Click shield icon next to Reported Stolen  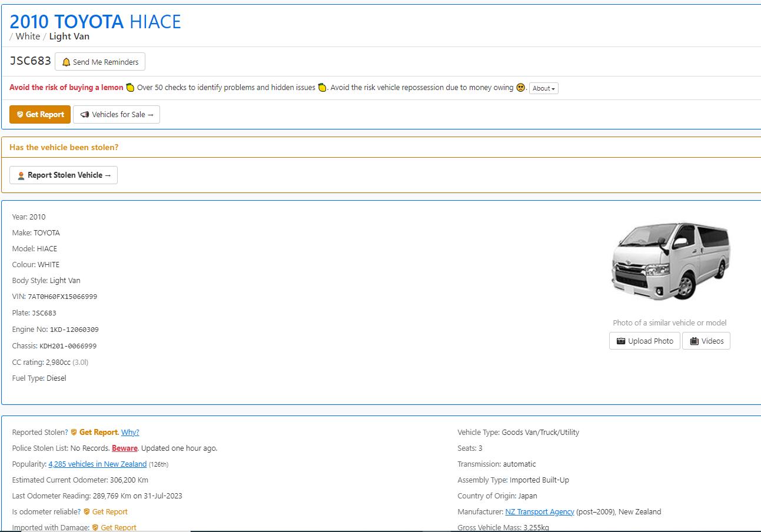pos(74,433)
